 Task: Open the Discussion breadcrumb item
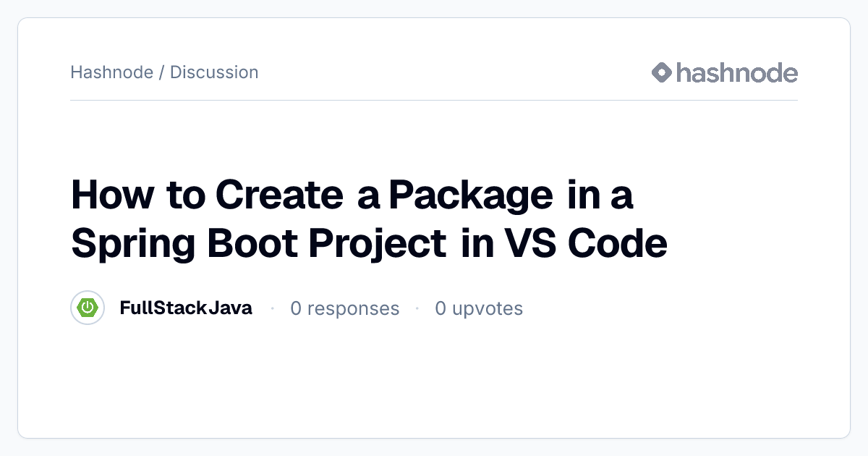[x=214, y=72]
